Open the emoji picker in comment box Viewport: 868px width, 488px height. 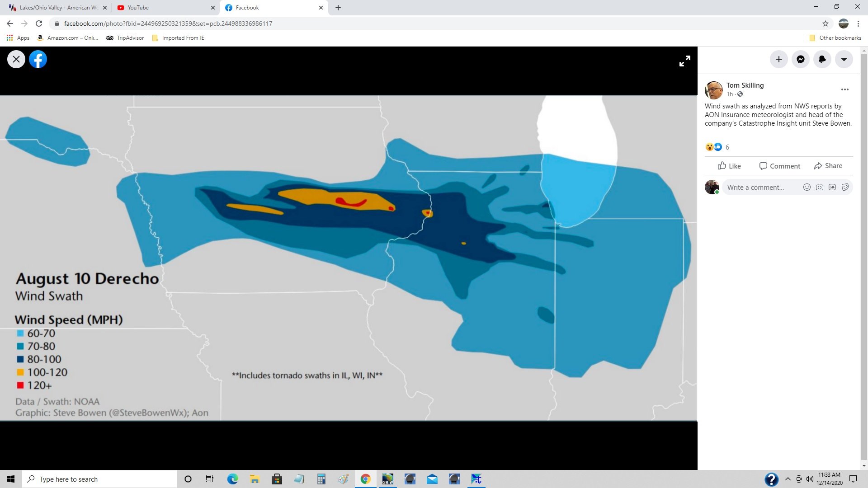click(807, 187)
